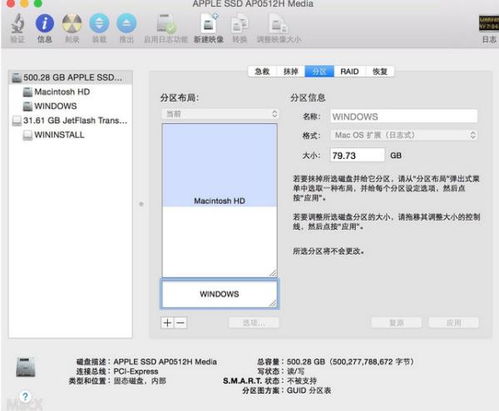Add a partition with plus button
Image resolution: width=499 pixels, height=411 pixels.
point(168,323)
